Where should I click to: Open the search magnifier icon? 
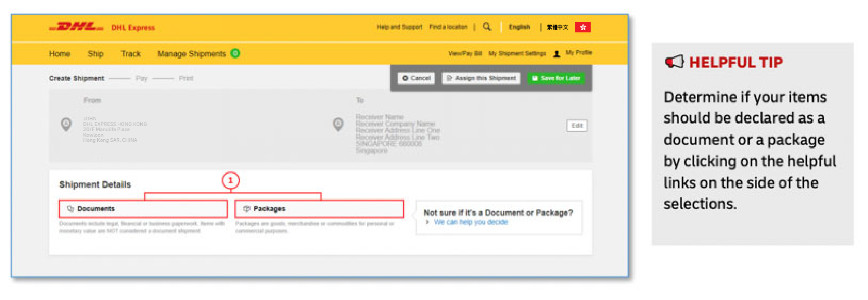[x=487, y=26]
